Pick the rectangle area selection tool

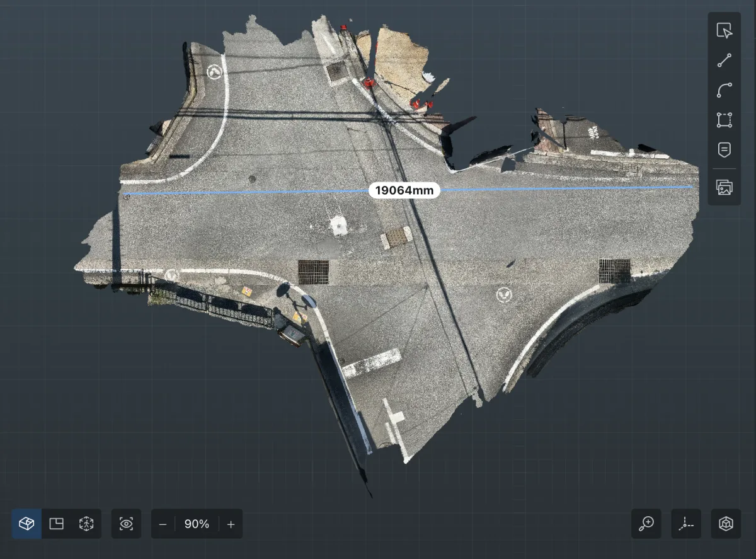(724, 120)
